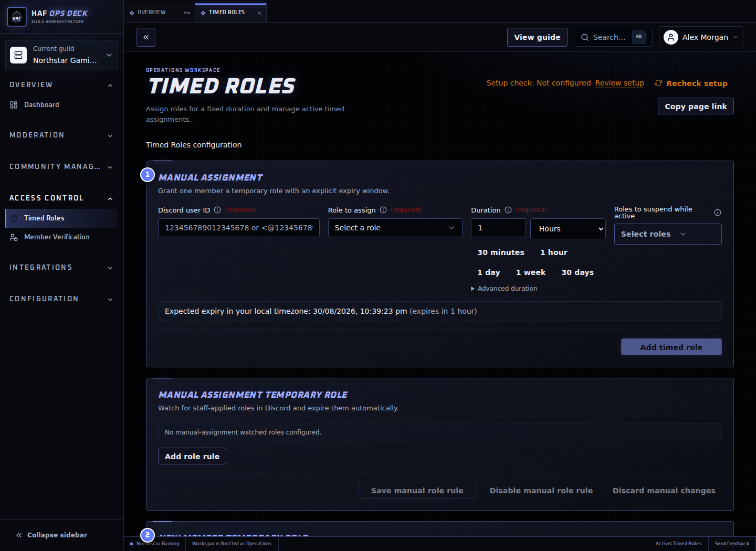Screen dimensions: 756x551
Task: Open the Select roles suspend dropdown
Action: point(668,234)
